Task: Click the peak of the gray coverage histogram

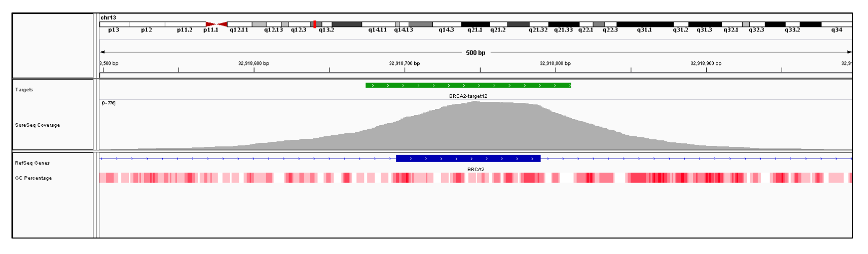Action: click(475, 103)
